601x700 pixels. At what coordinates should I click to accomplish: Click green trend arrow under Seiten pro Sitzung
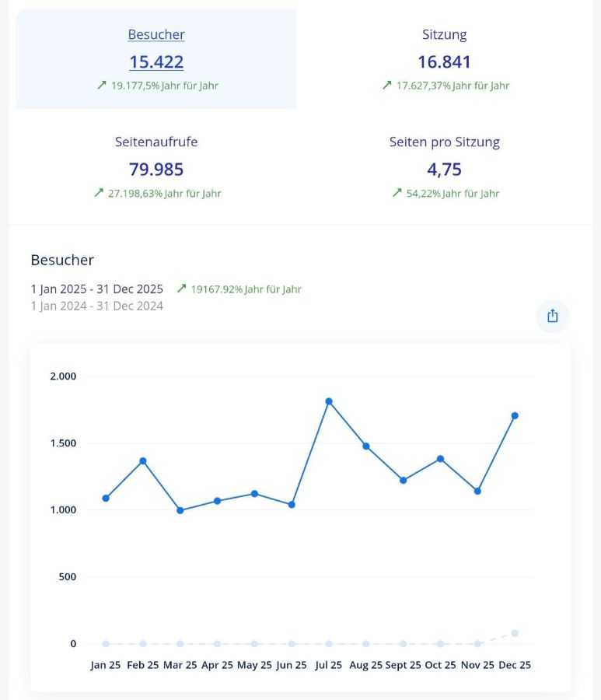pyautogui.click(x=397, y=193)
